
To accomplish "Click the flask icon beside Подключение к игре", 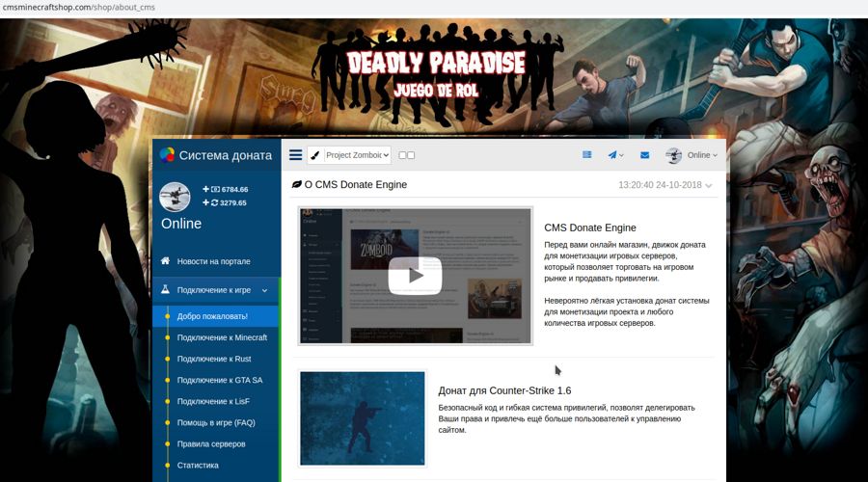I will [x=166, y=289].
